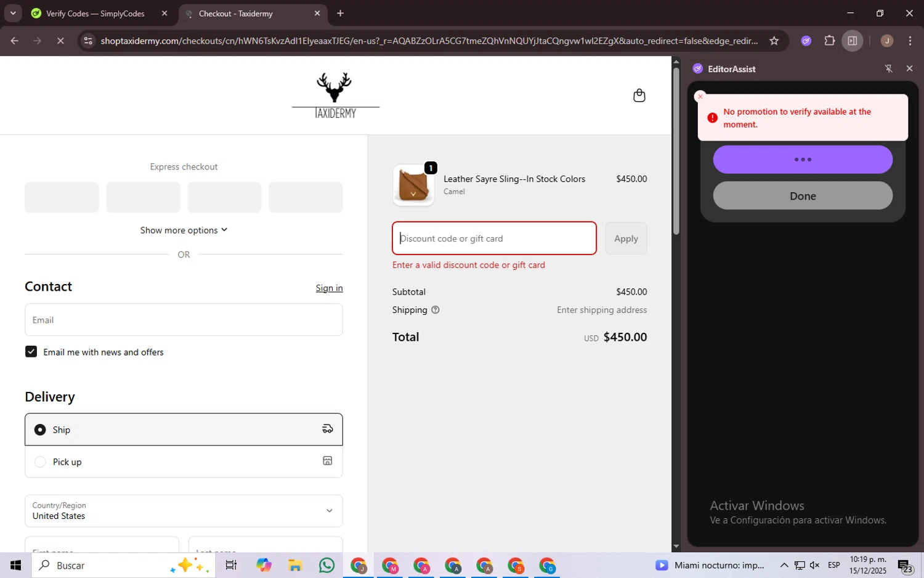Uncheck Email me with news and offers
This screenshot has height=578, width=924.
point(31,352)
